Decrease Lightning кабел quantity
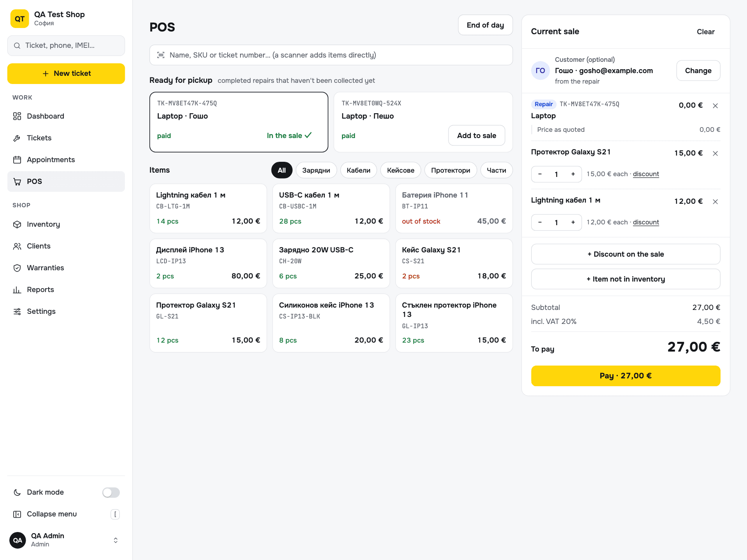Screen dimensions: 747x560 540,222
